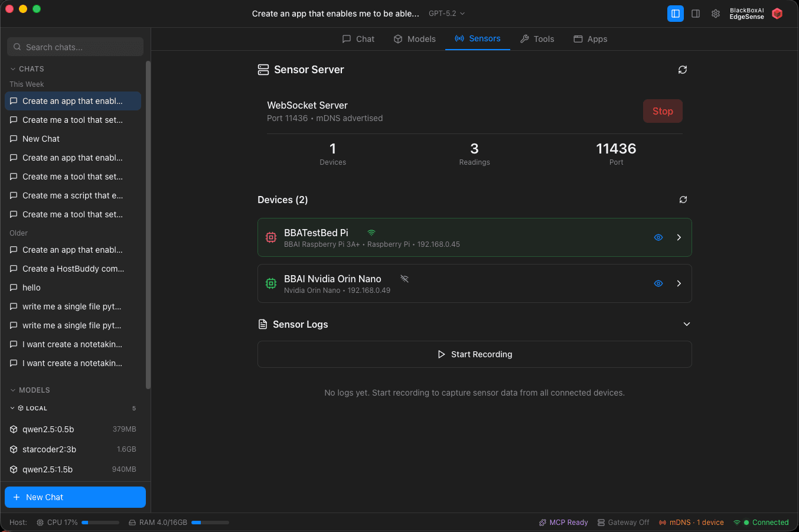Open the settings gear icon
Viewport: 799px width, 532px height.
point(715,14)
